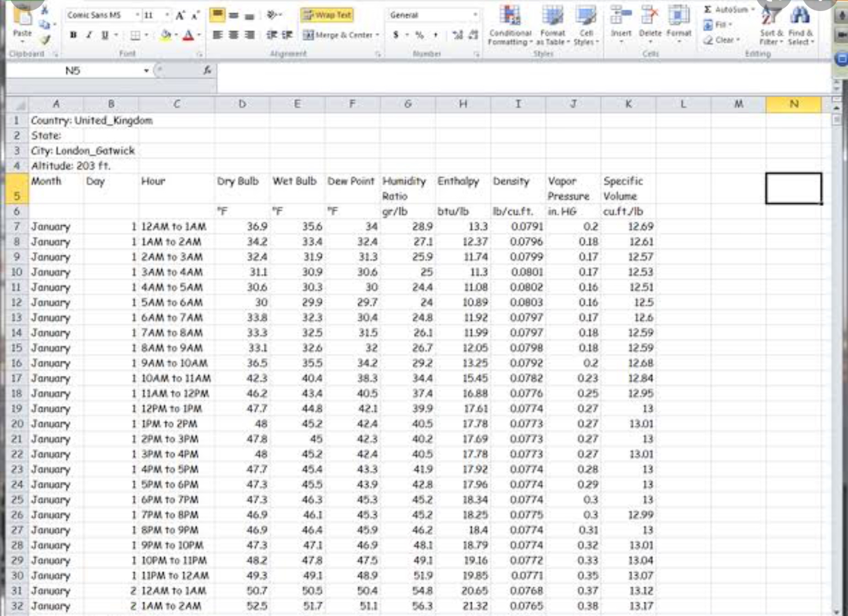Click Decrease Decimal icon
Image resolution: width=848 pixels, height=616 pixels.
tap(473, 35)
